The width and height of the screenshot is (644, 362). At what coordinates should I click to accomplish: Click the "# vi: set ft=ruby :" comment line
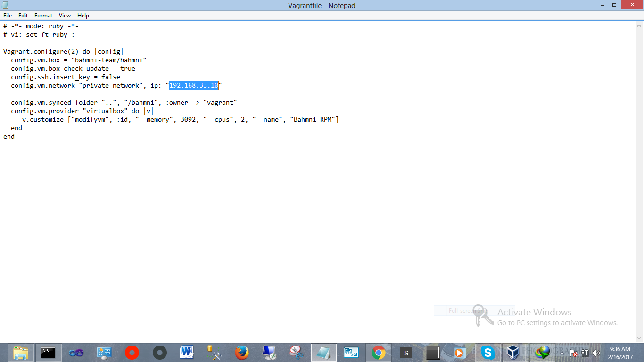(x=39, y=34)
